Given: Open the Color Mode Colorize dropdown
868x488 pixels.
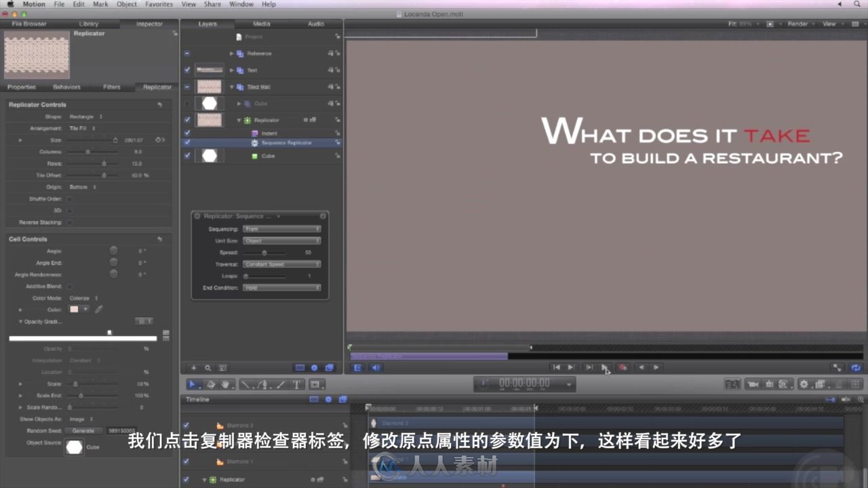Looking at the screenshot, I should pyautogui.click(x=85, y=298).
